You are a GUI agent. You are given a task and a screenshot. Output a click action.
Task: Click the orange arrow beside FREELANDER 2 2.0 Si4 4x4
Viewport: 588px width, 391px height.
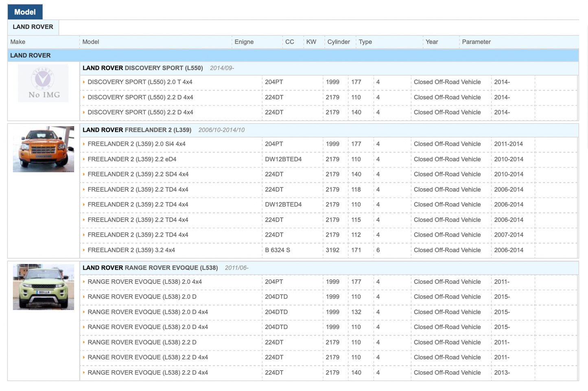coord(84,144)
